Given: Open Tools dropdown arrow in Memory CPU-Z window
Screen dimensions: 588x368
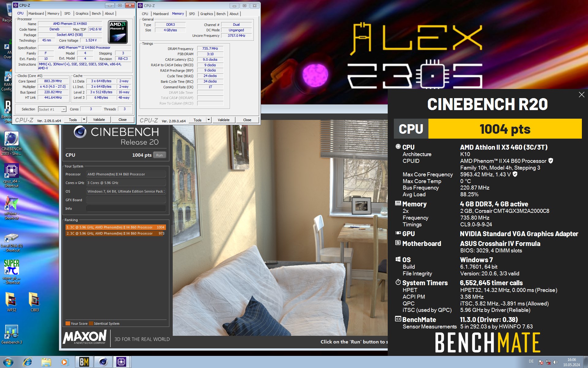Looking at the screenshot, I should [x=209, y=120].
